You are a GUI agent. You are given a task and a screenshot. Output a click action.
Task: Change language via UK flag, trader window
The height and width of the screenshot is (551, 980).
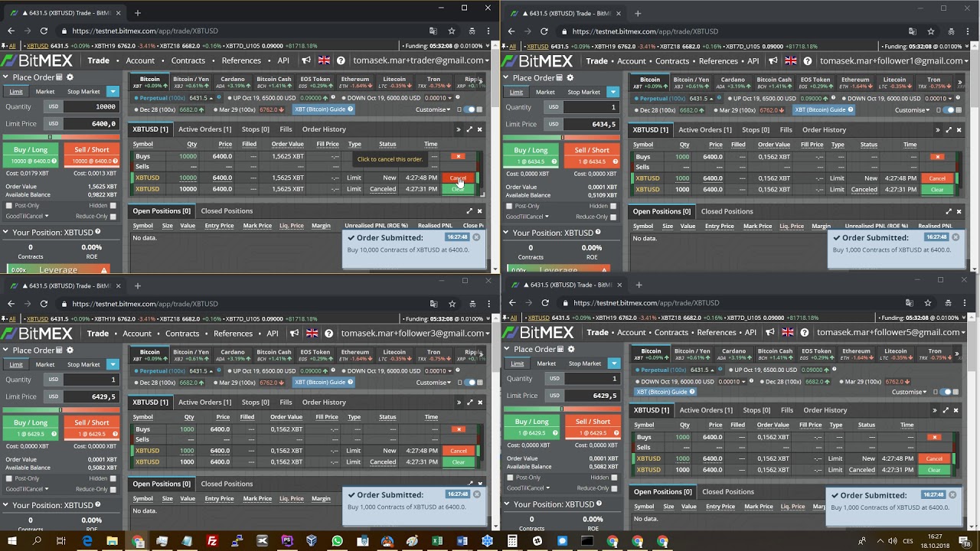323,60
